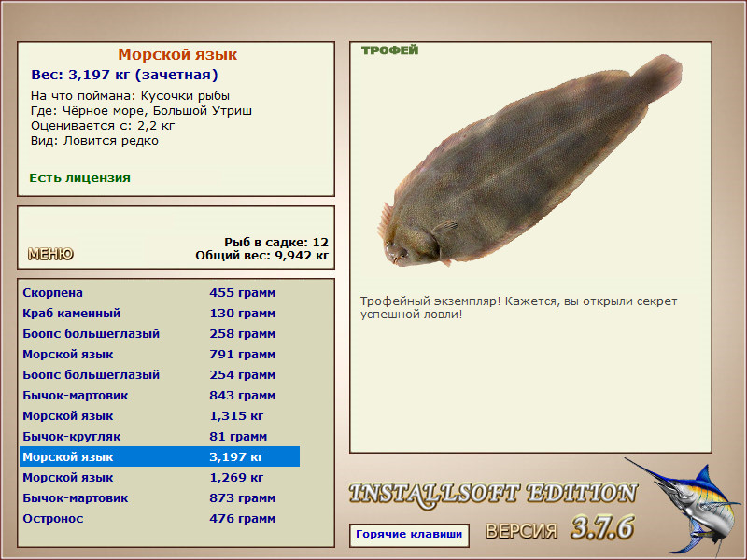Select Бычок-кругляк 81 грамм row
This screenshot has width=747, height=560.
coord(160,436)
